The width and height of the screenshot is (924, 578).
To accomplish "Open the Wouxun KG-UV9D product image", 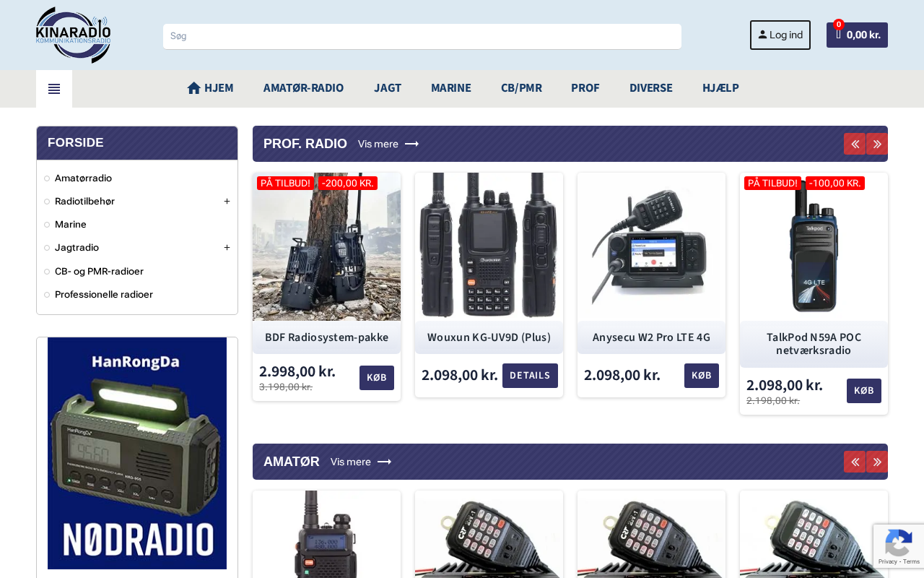I will coord(489,246).
